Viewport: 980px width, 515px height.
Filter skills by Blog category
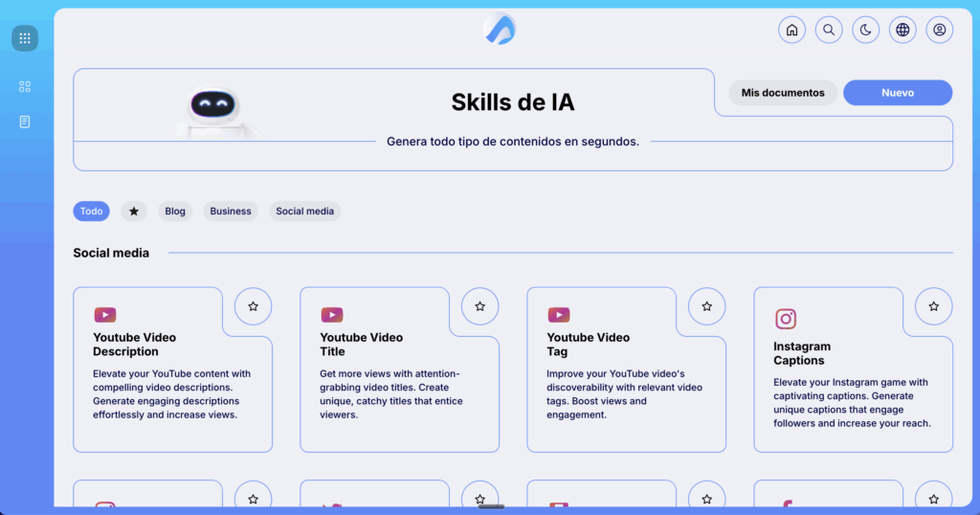pyautogui.click(x=175, y=212)
